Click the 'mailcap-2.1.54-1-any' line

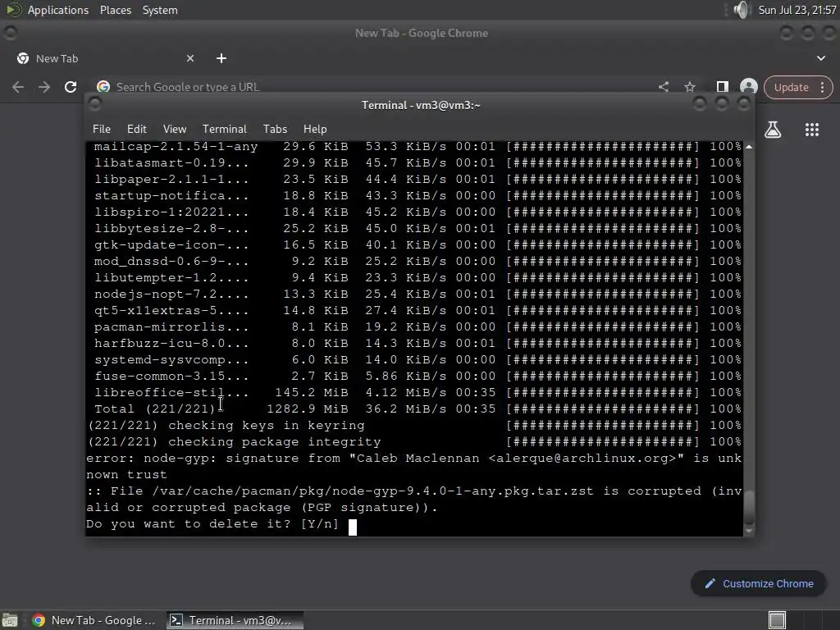(x=418, y=147)
